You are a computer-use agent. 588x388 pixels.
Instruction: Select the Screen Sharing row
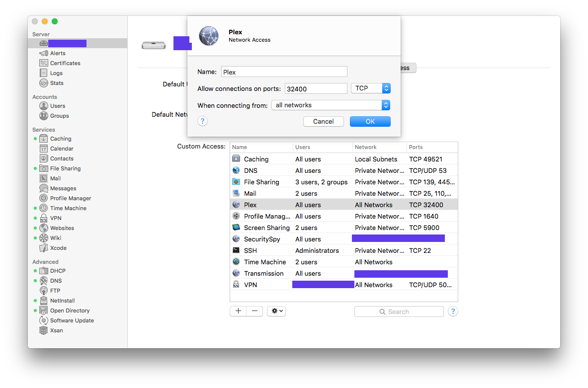(x=344, y=228)
